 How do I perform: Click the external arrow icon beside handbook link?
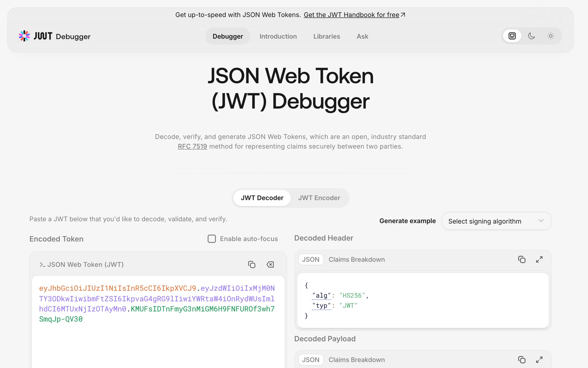(403, 15)
